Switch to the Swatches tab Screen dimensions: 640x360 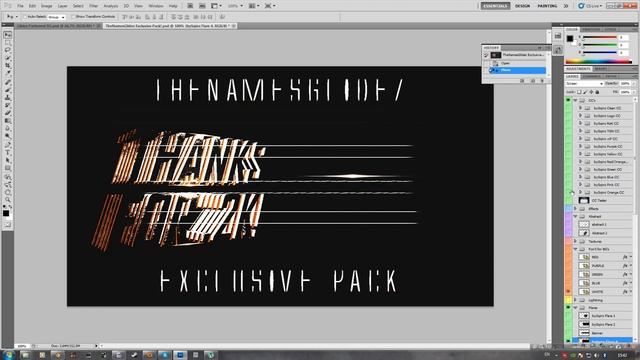click(591, 29)
